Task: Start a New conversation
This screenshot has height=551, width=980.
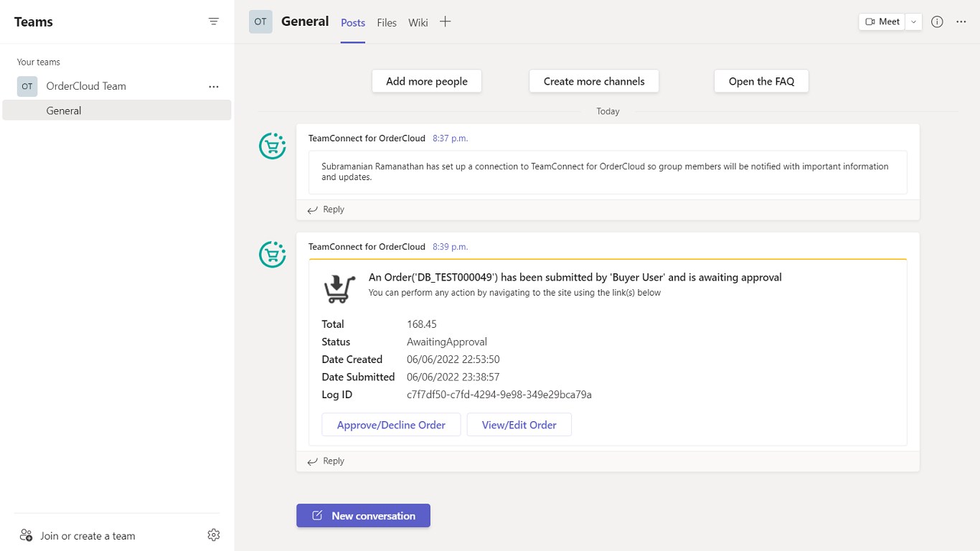Action: tap(363, 516)
